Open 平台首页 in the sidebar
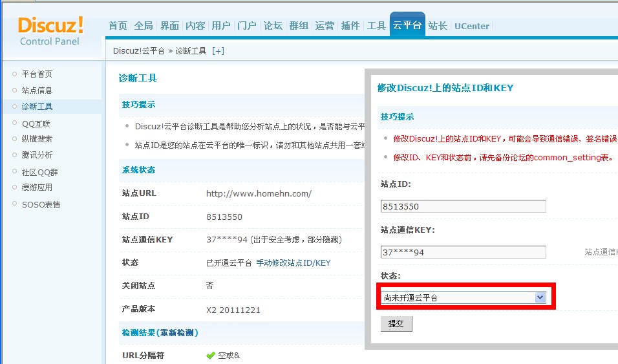The height and width of the screenshot is (364, 618). (37, 74)
